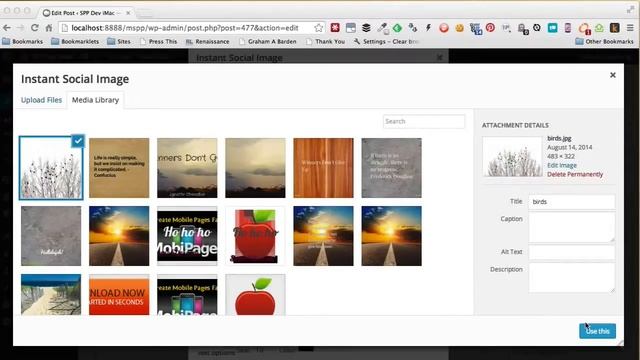The height and width of the screenshot is (360, 640).
Task: Open the Sites bookmark folder
Action: [119, 41]
